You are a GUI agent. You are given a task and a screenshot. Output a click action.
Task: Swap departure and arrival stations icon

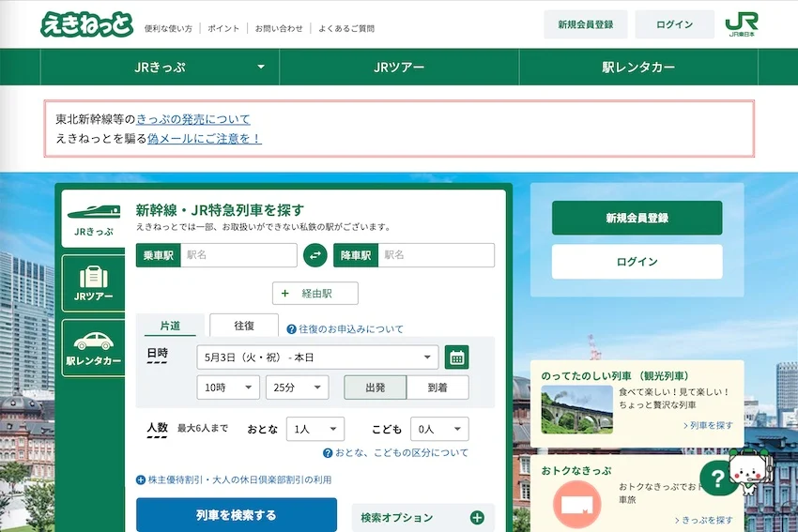click(315, 255)
